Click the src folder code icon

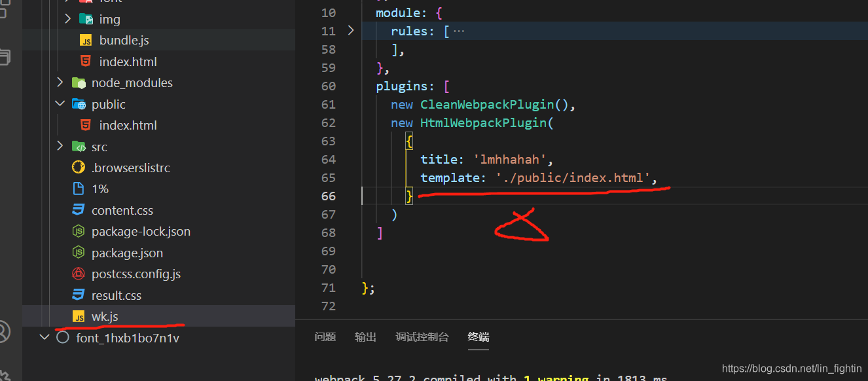[79, 147]
